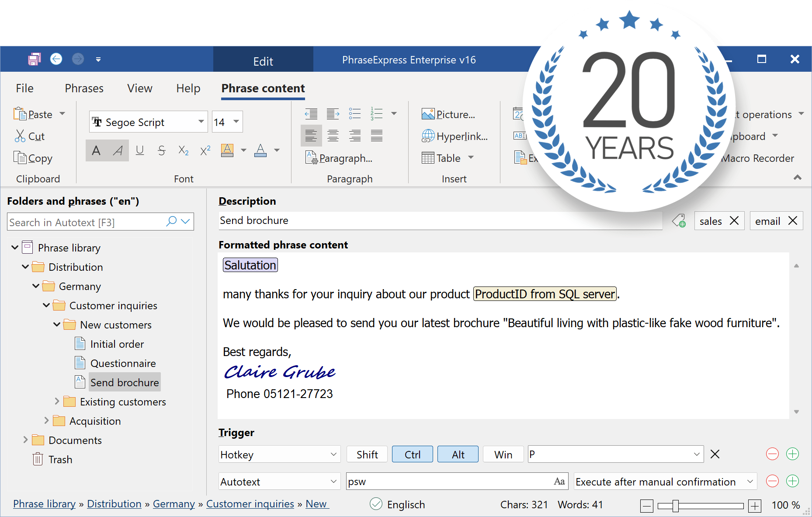Click the Subscript icon

184,150
